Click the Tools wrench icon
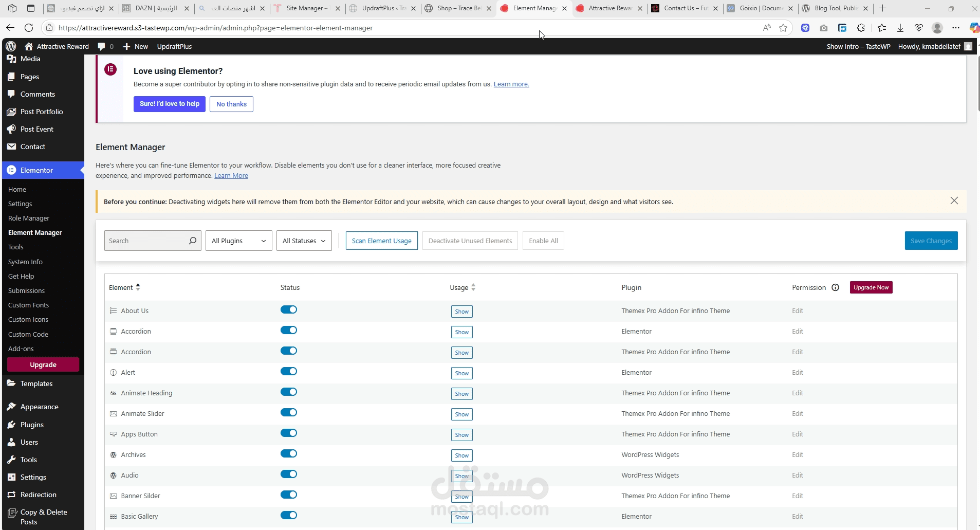Viewport: 980px width, 530px height. coord(11,460)
